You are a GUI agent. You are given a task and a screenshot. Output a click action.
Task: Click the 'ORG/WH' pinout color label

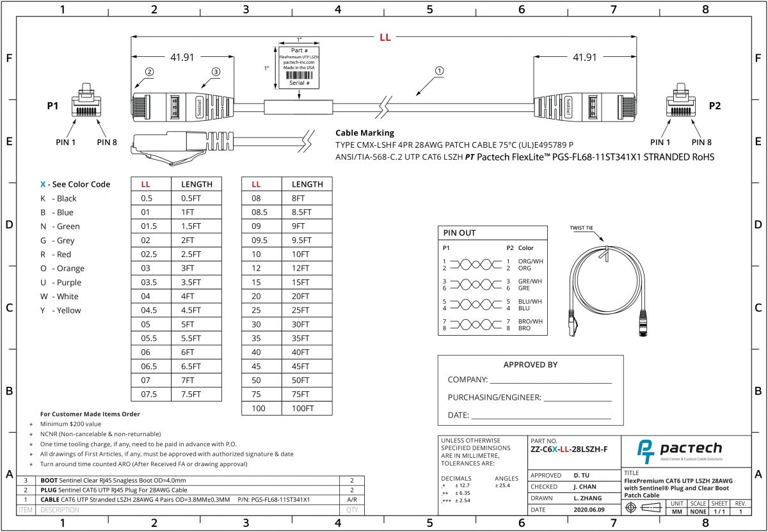pyautogui.click(x=531, y=262)
